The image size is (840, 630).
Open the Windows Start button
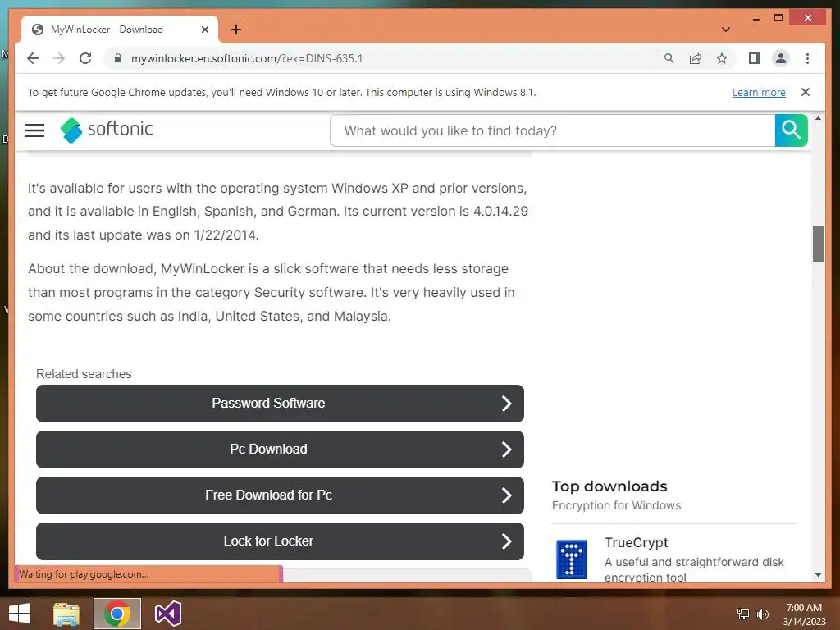point(20,614)
